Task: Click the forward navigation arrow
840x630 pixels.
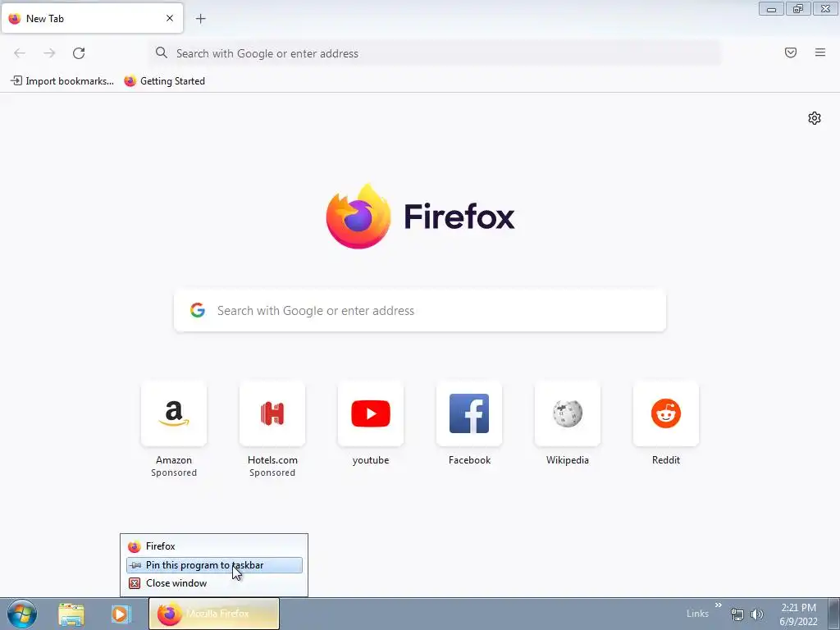Action: 49,53
